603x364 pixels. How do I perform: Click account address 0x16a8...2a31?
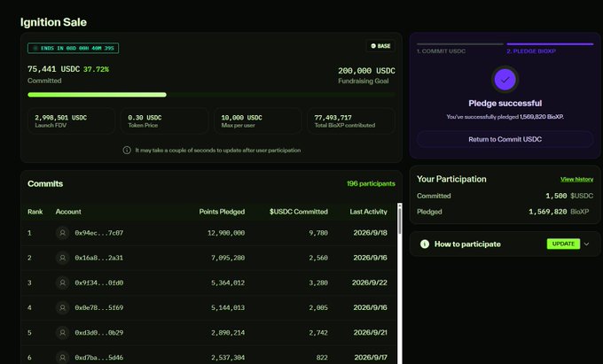[x=98, y=258]
